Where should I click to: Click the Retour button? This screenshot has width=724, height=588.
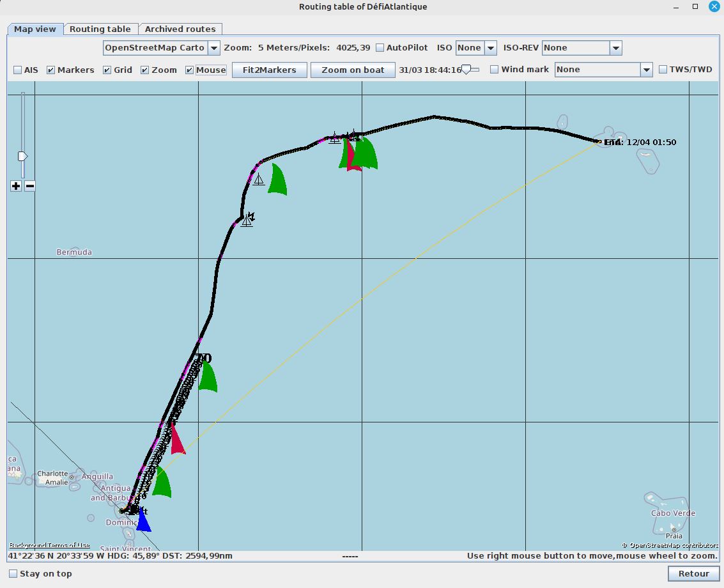point(693,573)
